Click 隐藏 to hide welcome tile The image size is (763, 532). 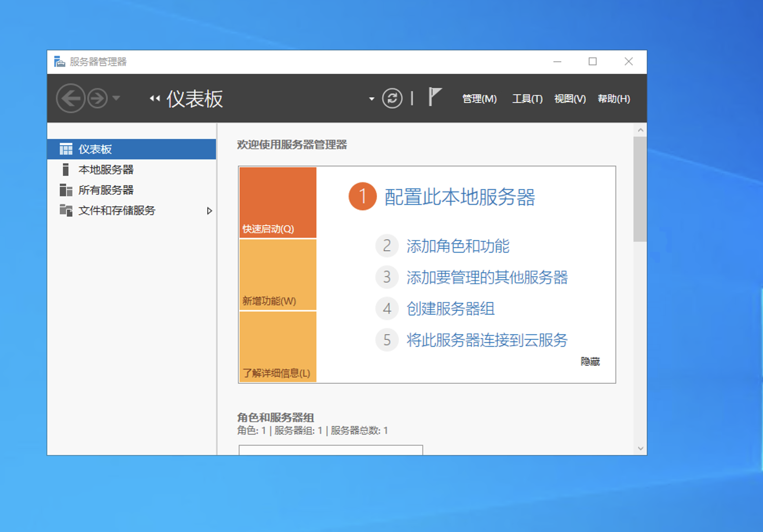(590, 361)
